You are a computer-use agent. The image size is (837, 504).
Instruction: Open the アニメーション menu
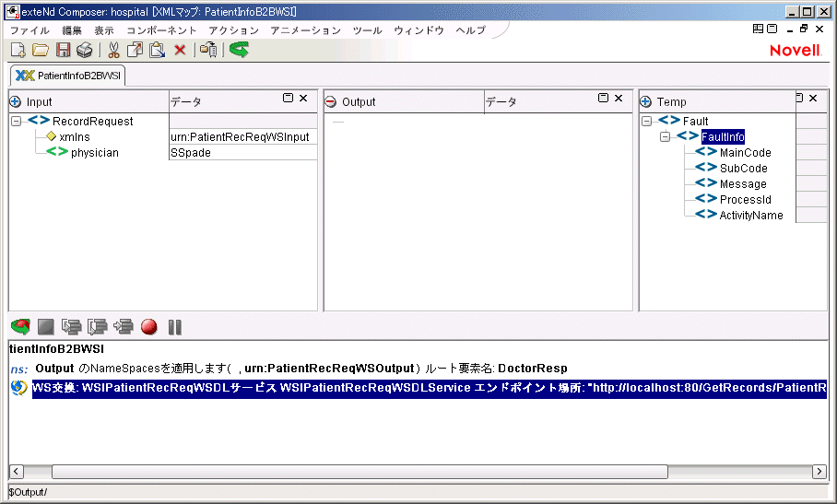pyautogui.click(x=305, y=30)
